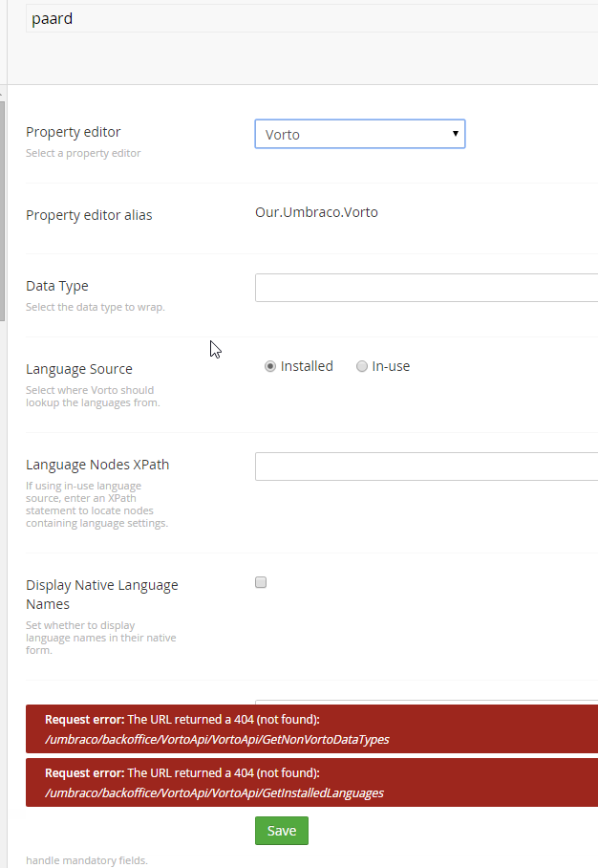Select the In-use language source radio

click(362, 366)
